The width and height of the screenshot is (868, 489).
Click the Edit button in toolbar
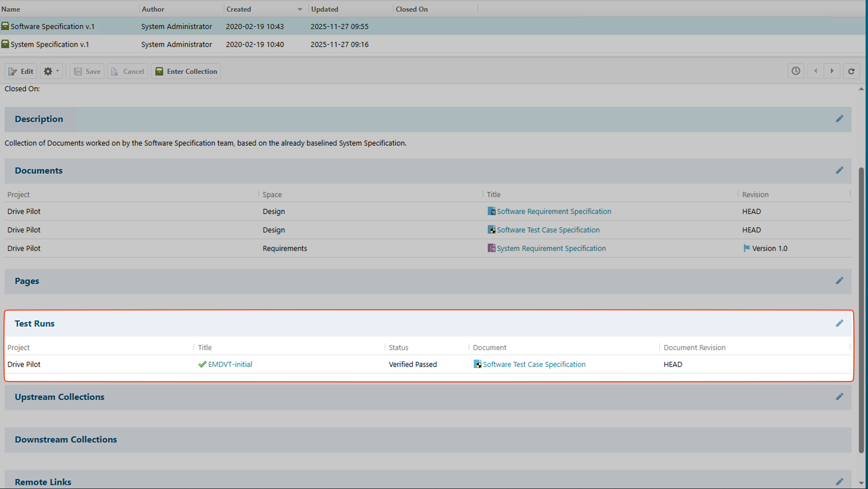(21, 71)
